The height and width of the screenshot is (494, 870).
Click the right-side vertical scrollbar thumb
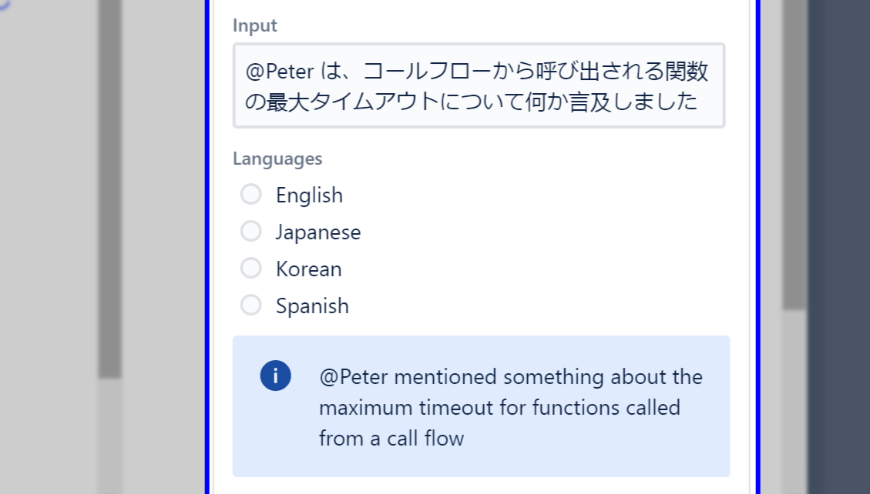click(x=794, y=150)
